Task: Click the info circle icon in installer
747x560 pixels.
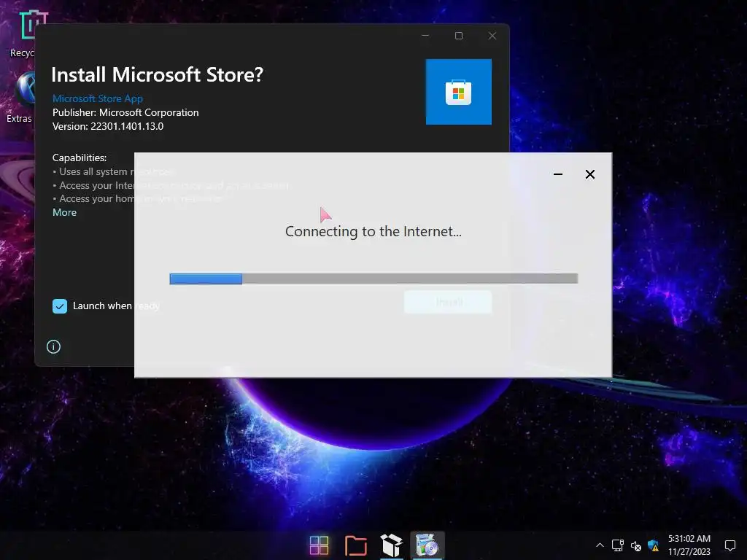Action: pyautogui.click(x=53, y=346)
